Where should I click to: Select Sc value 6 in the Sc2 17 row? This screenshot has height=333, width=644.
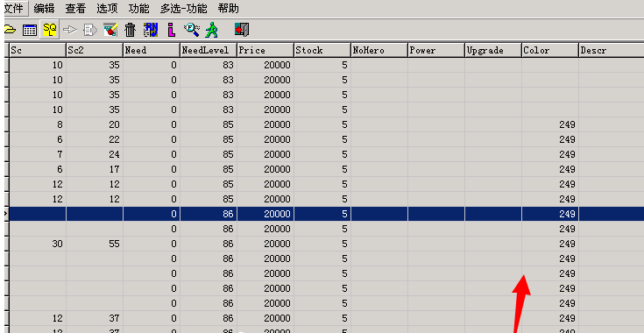(38, 169)
